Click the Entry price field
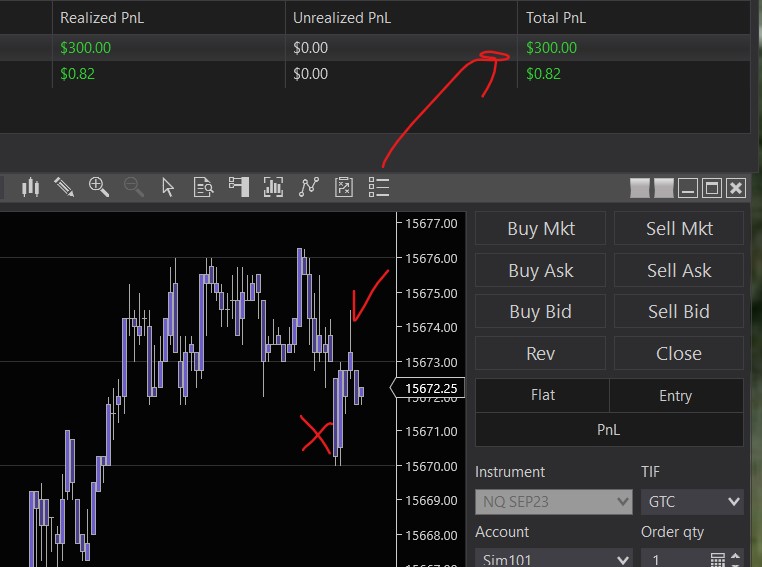 click(676, 395)
